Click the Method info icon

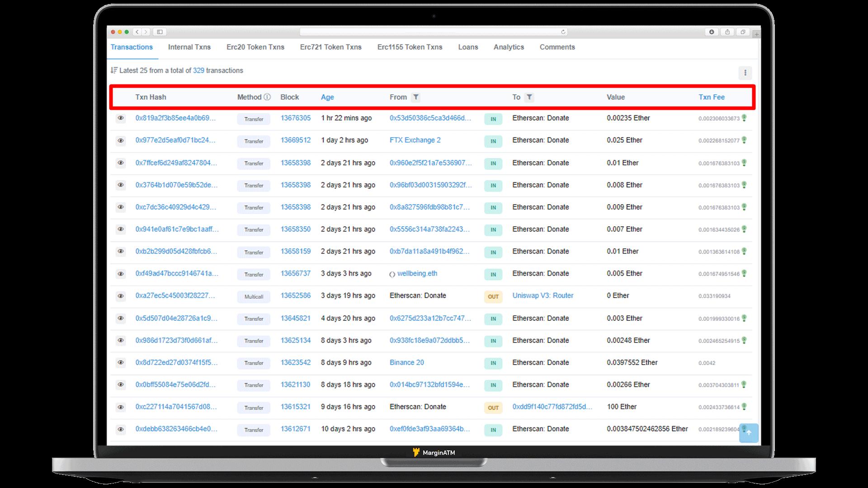coord(267,97)
